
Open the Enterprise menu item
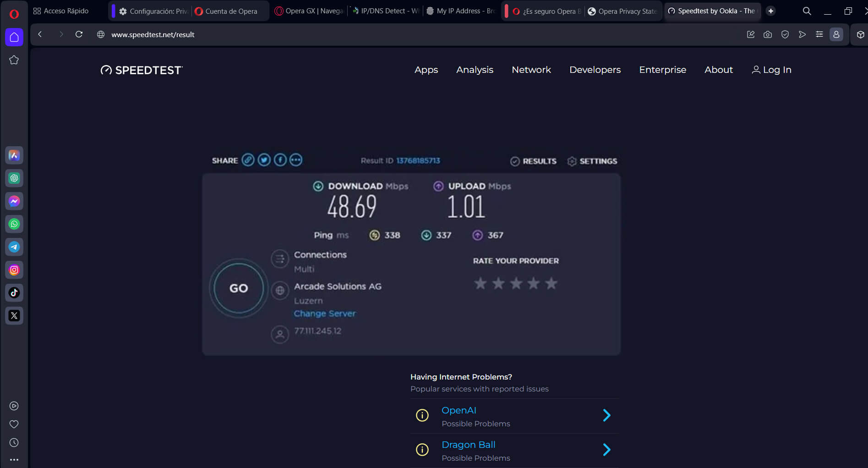(662, 70)
